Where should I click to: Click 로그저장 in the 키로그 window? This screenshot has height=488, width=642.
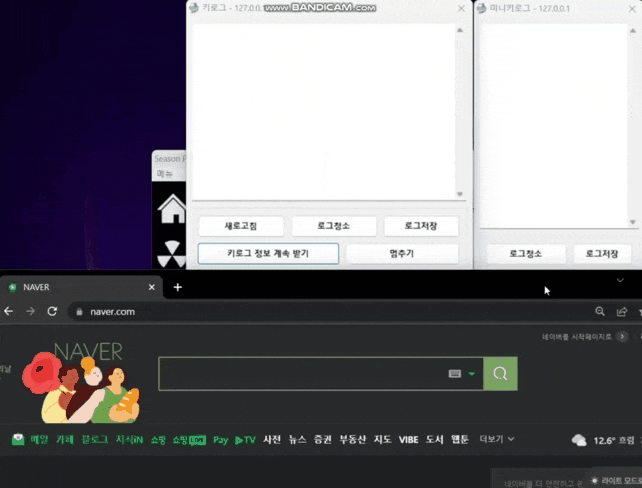pos(421,226)
